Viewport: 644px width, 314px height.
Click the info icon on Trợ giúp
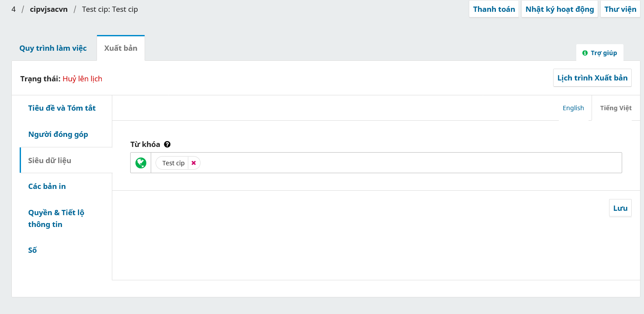(585, 53)
